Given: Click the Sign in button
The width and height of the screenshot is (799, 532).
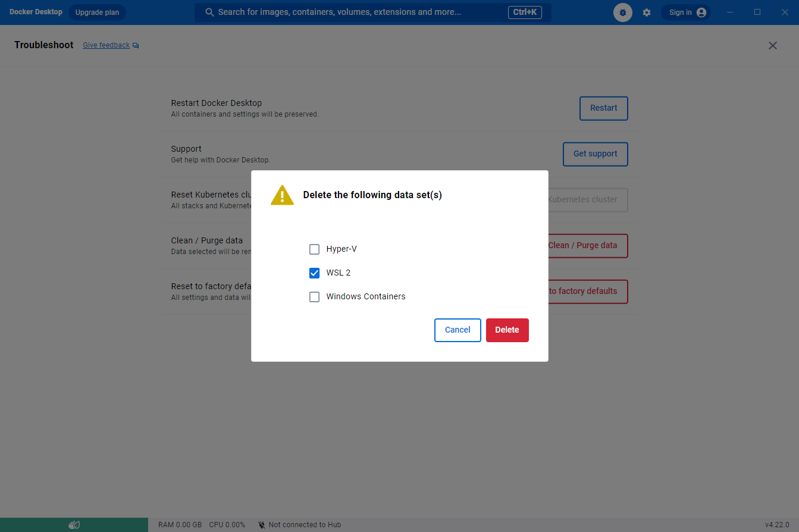Looking at the screenshot, I should [686, 12].
